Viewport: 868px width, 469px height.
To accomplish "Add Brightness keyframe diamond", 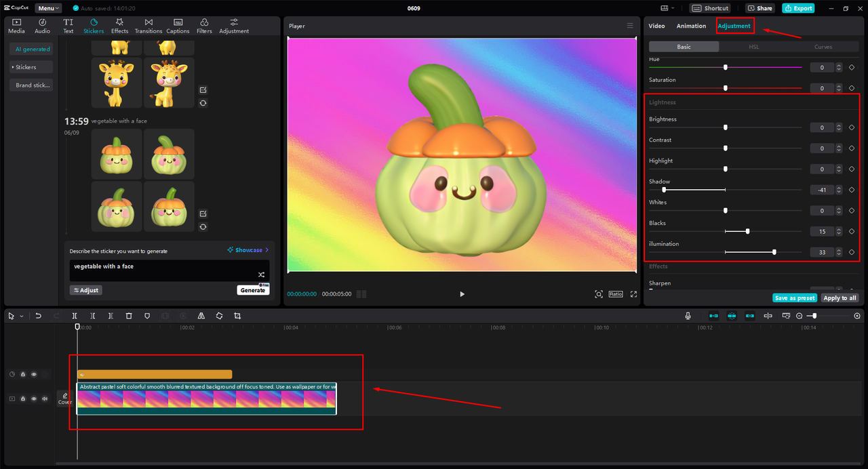I will 852,127.
